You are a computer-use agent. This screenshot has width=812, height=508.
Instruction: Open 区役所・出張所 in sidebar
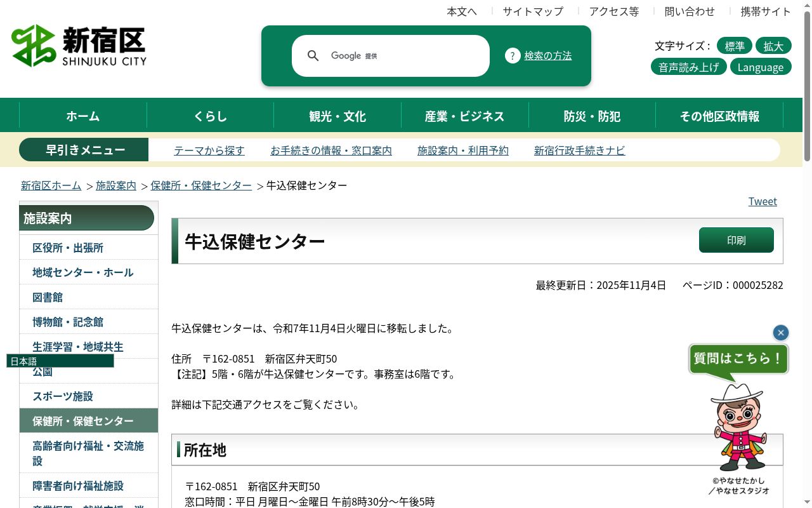pos(89,248)
